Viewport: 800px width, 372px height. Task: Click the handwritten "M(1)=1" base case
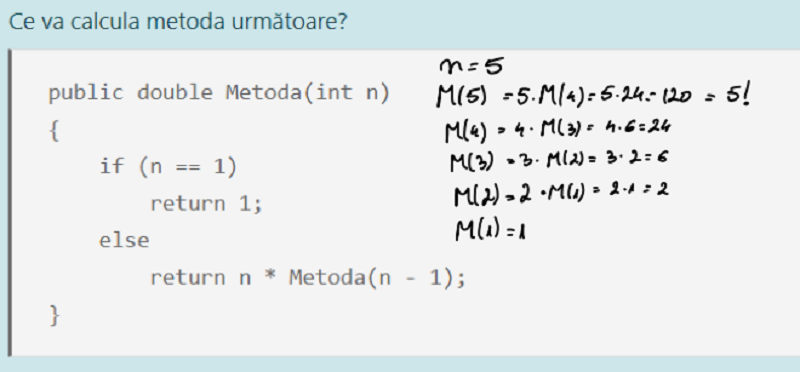pos(491,230)
